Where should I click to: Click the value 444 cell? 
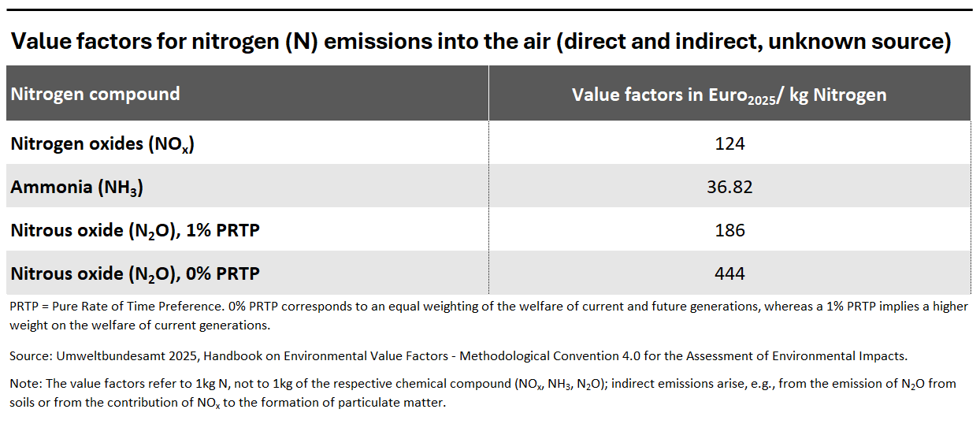[x=729, y=273]
